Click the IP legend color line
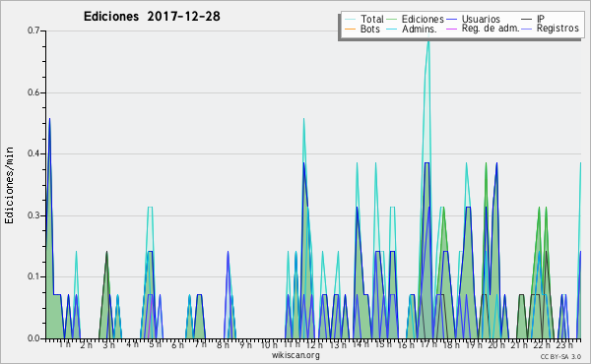591x364 pixels. pyautogui.click(x=527, y=20)
